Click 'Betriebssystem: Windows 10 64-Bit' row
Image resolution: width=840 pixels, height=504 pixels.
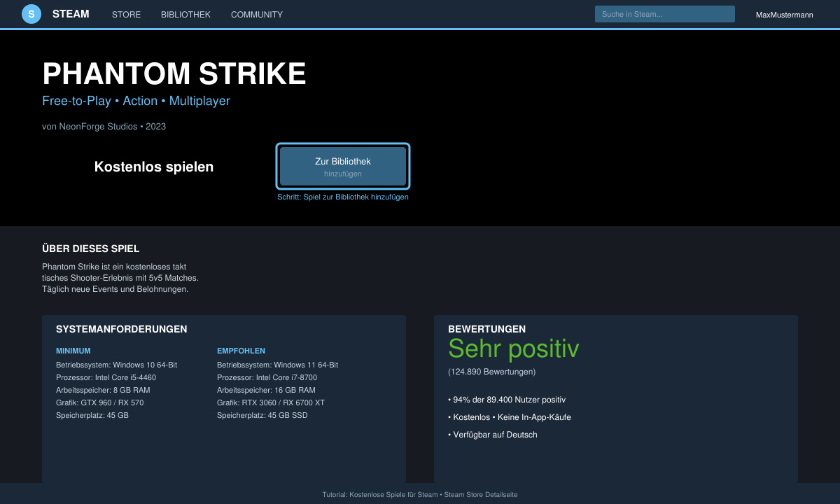pyautogui.click(x=116, y=365)
